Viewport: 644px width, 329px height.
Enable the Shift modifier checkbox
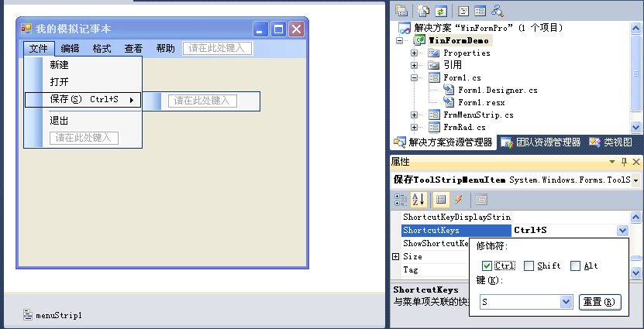pos(529,266)
